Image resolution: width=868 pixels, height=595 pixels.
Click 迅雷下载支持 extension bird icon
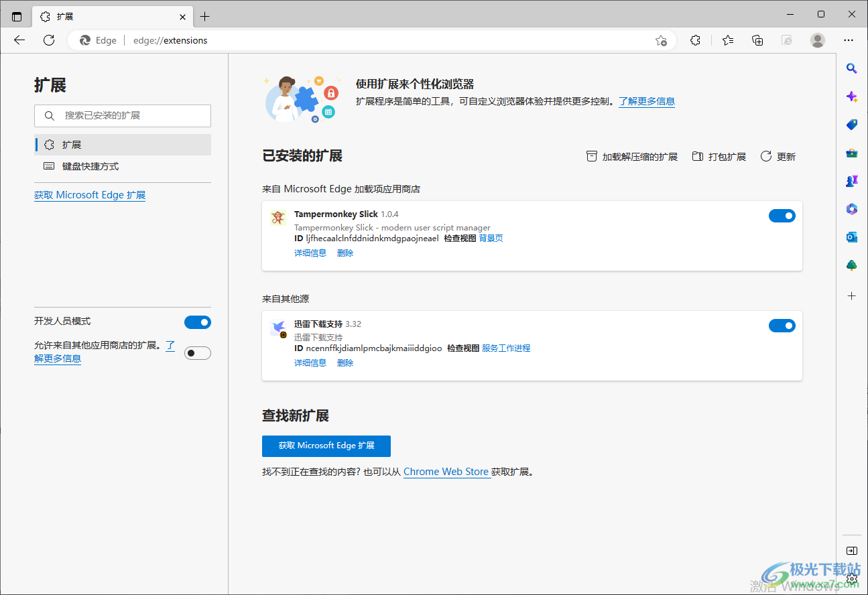278,328
